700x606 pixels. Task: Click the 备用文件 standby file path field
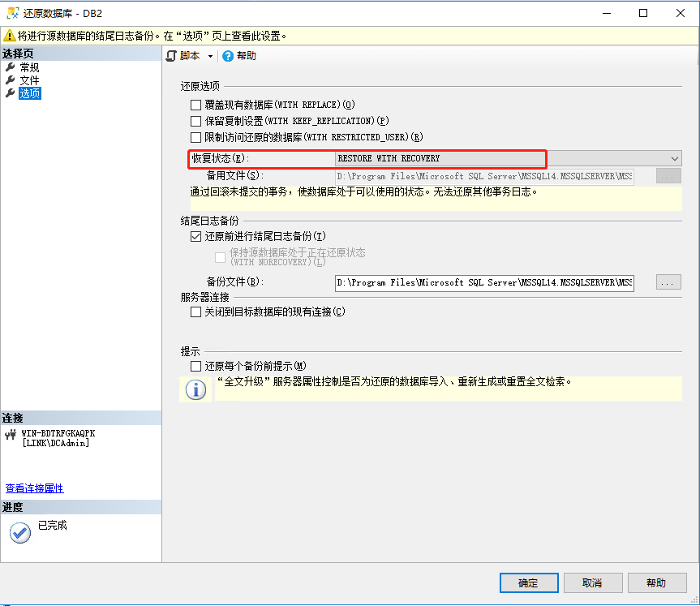tap(484, 176)
